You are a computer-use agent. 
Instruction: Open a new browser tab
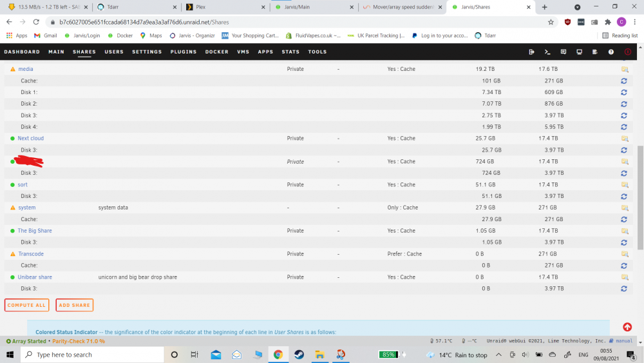pyautogui.click(x=545, y=7)
